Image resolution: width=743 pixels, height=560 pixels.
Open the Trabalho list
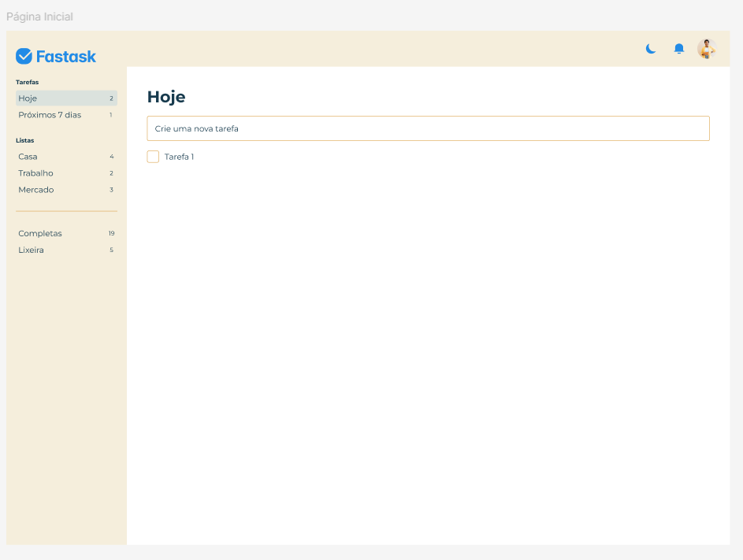point(66,173)
